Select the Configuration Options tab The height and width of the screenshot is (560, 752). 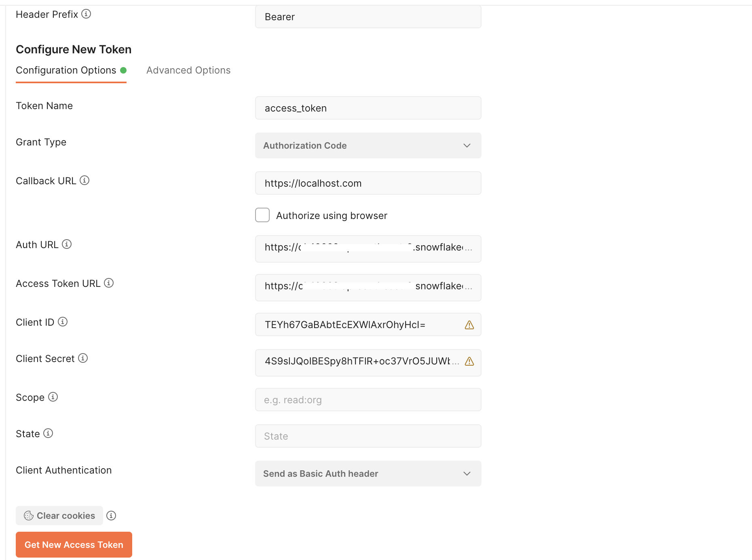(66, 70)
